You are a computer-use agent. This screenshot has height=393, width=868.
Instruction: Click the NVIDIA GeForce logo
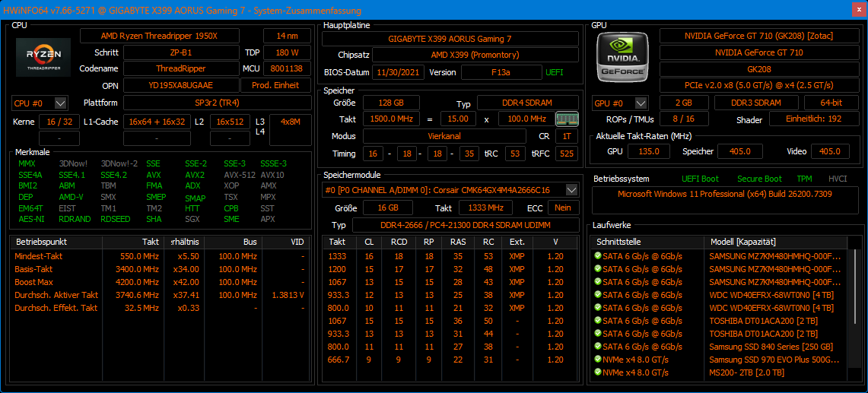click(x=623, y=58)
